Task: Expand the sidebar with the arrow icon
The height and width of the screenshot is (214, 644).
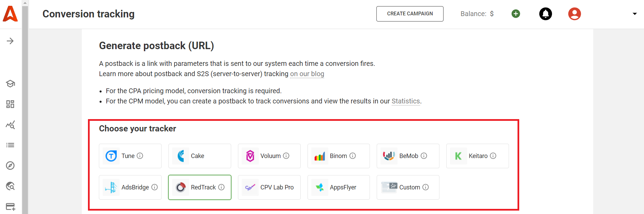Action: coord(10,41)
